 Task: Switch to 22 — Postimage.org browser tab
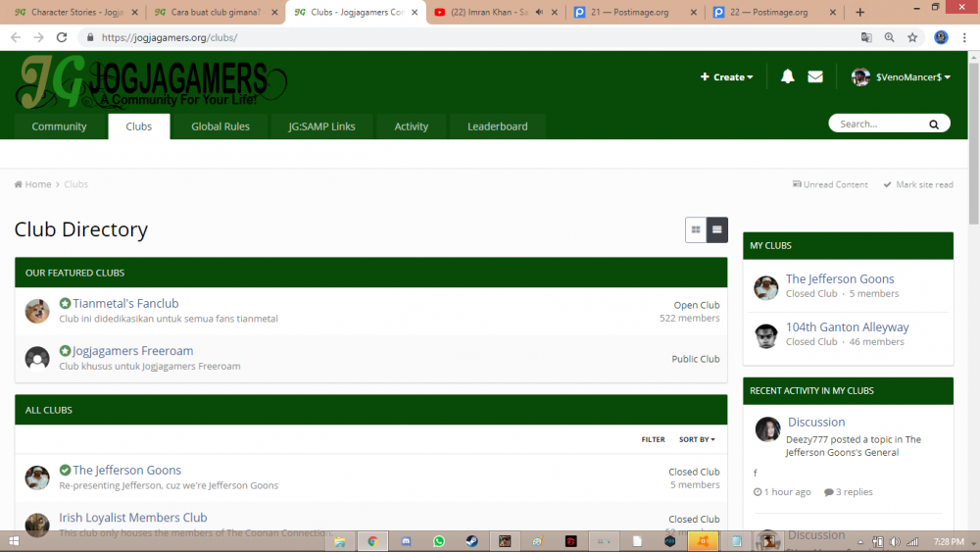[x=774, y=12]
